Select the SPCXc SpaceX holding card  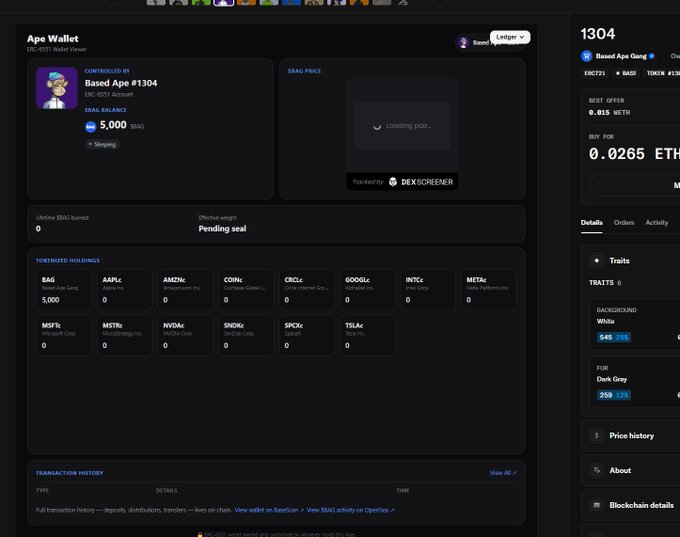point(307,335)
